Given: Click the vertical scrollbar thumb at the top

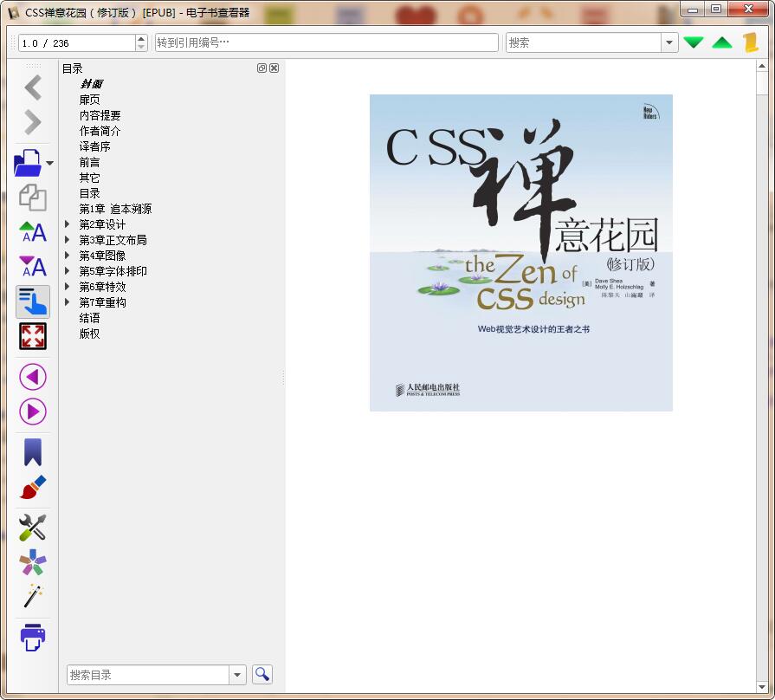Looking at the screenshot, I should pos(762,82).
